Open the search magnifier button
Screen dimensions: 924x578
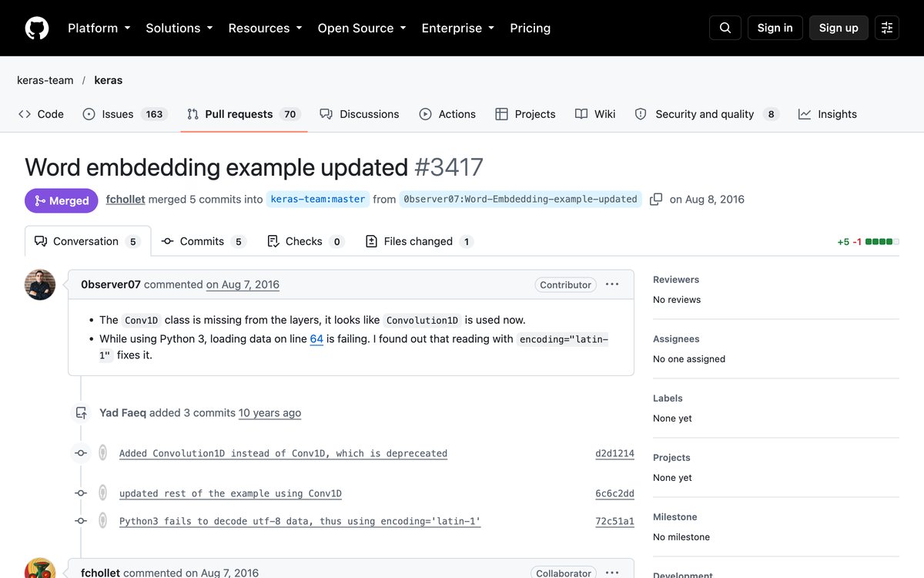pos(725,28)
